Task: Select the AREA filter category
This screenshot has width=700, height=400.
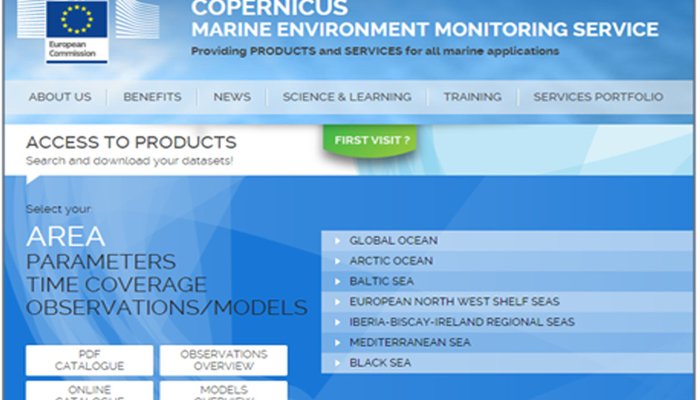Action: pos(66,237)
